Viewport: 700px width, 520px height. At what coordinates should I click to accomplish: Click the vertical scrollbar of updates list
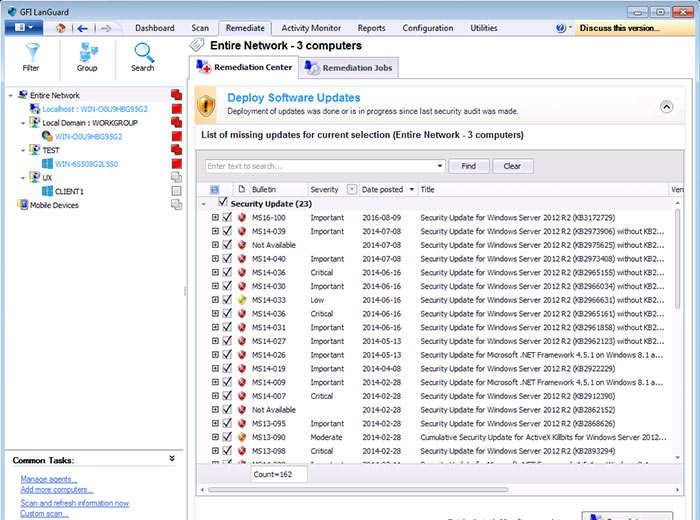pyautogui.click(x=677, y=259)
